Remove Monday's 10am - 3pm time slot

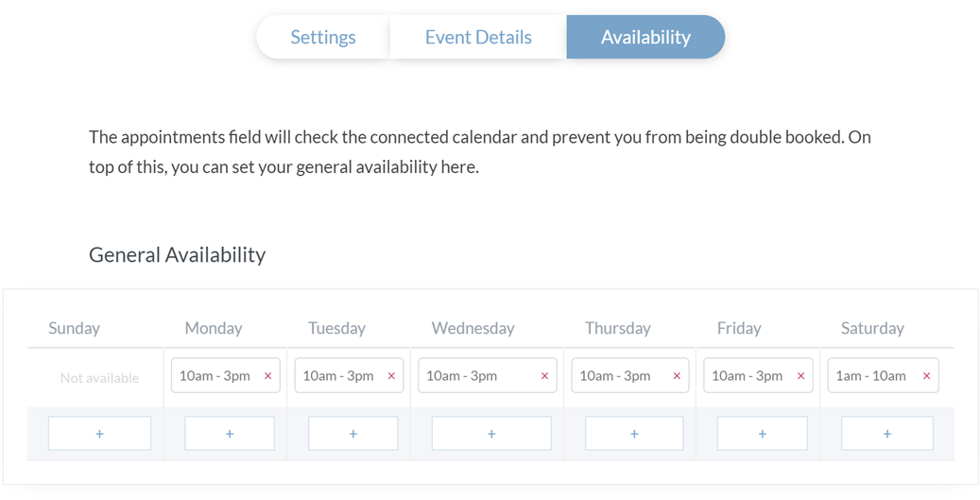point(267,376)
